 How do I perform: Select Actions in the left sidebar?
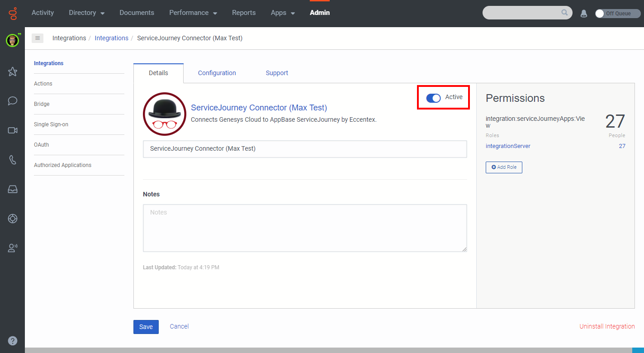pos(43,84)
